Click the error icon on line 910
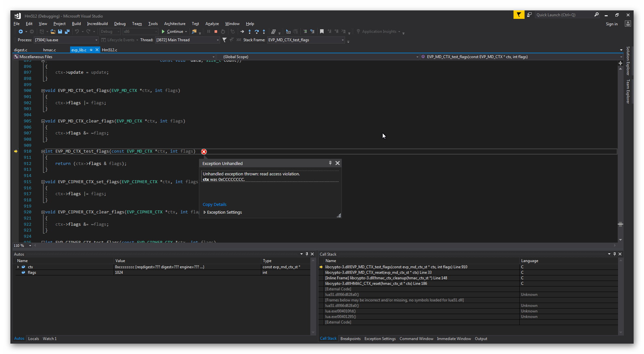Screen dimensions: 644x354 click(x=204, y=152)
